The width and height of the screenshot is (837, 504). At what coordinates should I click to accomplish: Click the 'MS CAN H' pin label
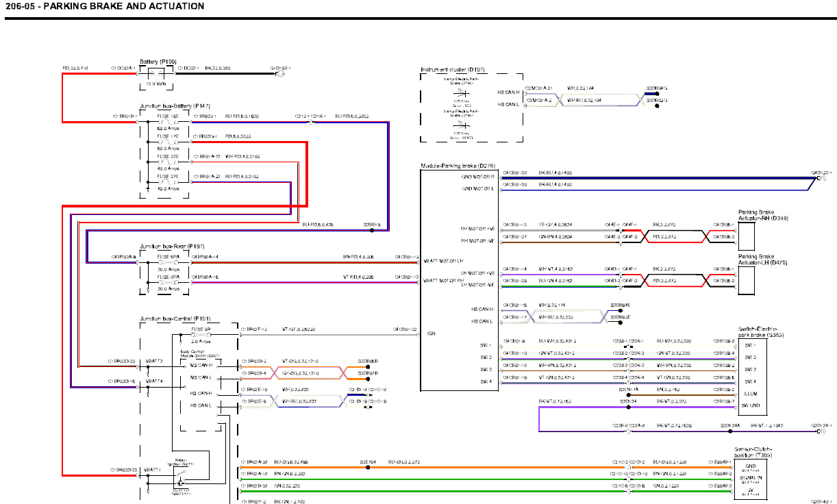click(x=201, y=366)
